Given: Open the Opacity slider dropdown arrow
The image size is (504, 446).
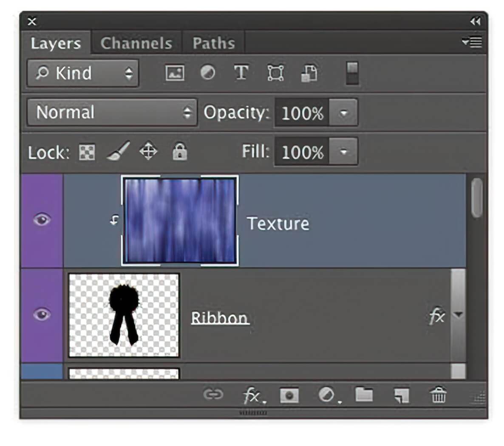Looking at the screenshot, I should pyautogui.click(x=343, y=113).
